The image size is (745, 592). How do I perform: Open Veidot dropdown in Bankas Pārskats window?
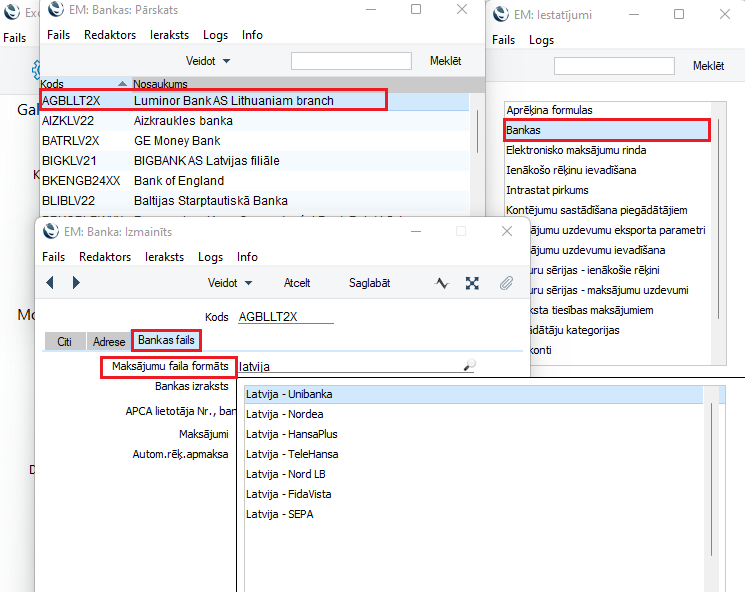click(207, 61)
